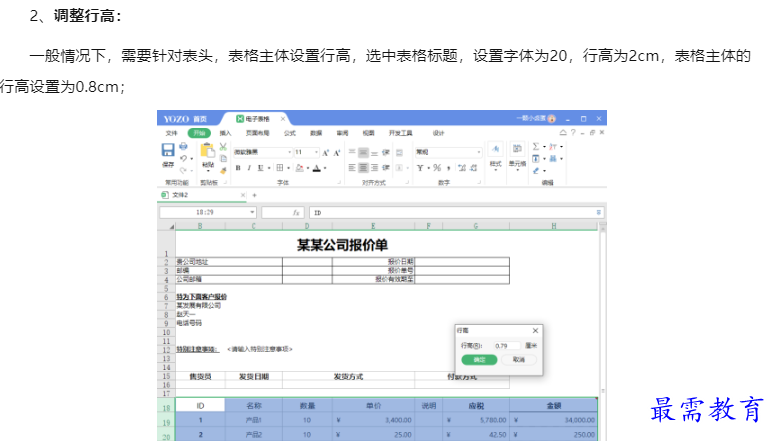Open the font size 11 dropdown
Viewport: 772px width, 441px height.
(316, 152)
